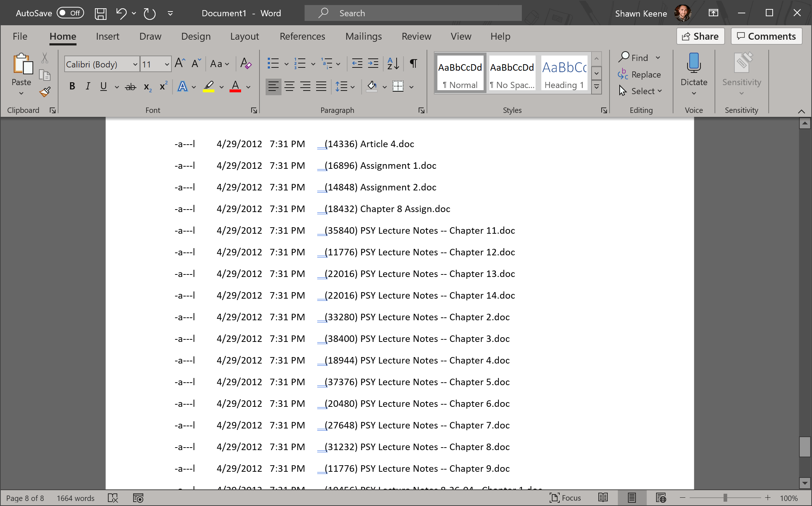Undo the last action

coord(121,14)
